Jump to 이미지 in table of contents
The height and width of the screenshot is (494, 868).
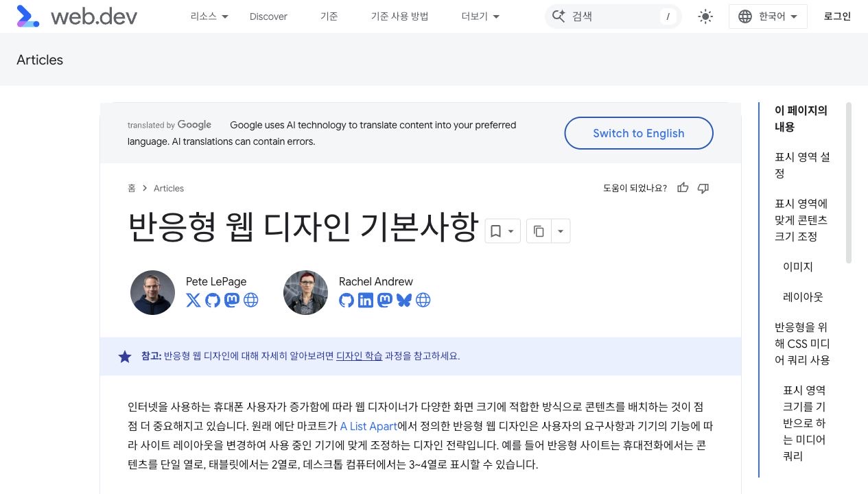[x=798, y=267]
